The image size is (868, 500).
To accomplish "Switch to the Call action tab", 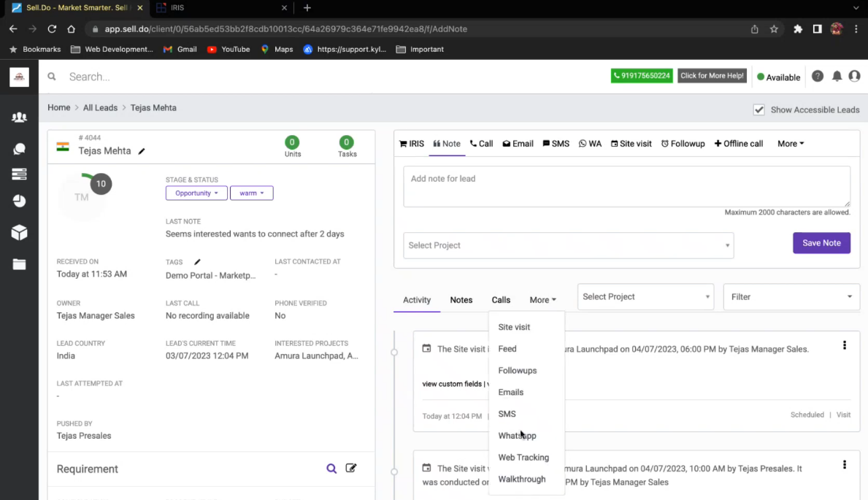I will [482, 143].
